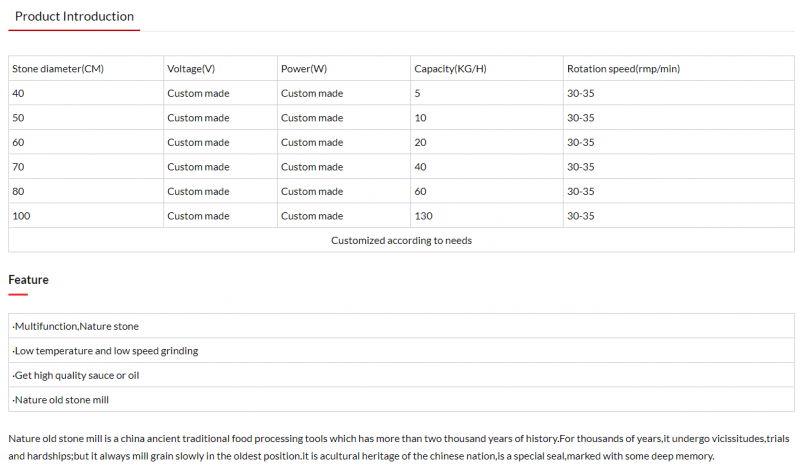800x464 pixels.
Task: Click power Custom made in the 50 row
Action: point(312,118)
